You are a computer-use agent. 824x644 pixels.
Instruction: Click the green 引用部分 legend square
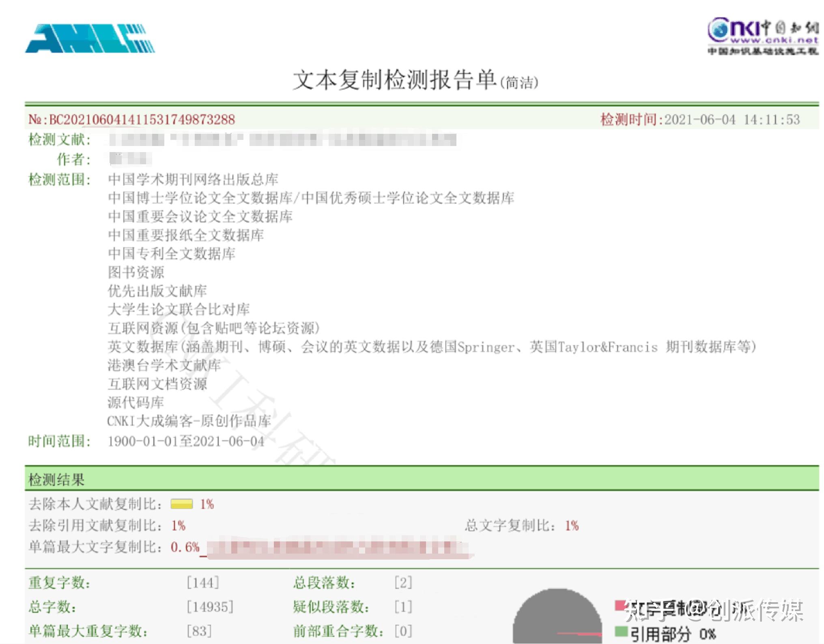pyautogui.click(x=621, y=631)
